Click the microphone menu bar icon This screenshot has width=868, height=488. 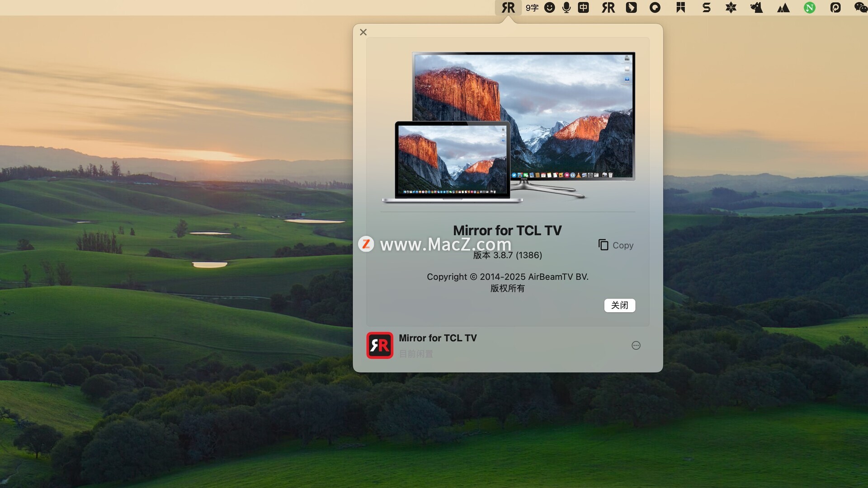coord(566,8)
